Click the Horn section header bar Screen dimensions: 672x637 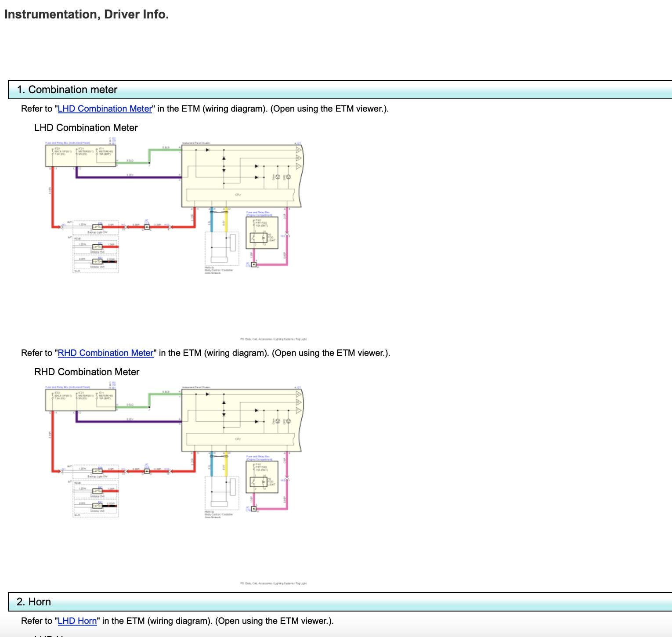pyautogui.click(x=34, y=602)
